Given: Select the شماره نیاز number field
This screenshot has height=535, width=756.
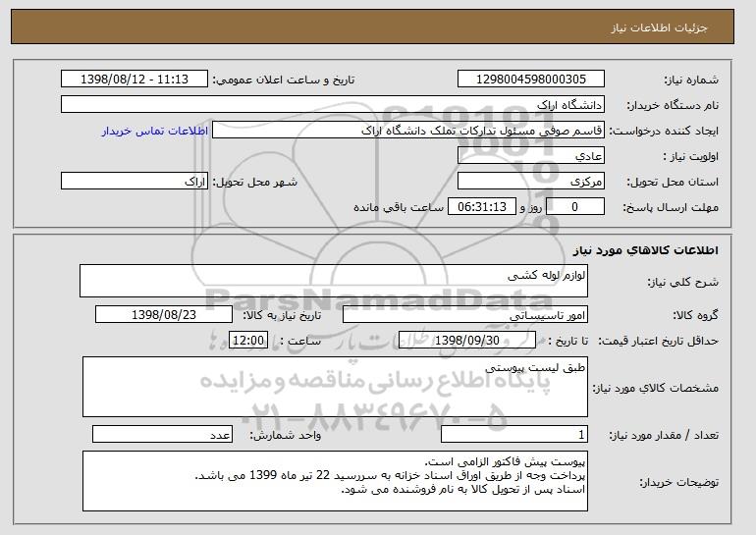Looking at the screenshot, I should pos(531,80).
